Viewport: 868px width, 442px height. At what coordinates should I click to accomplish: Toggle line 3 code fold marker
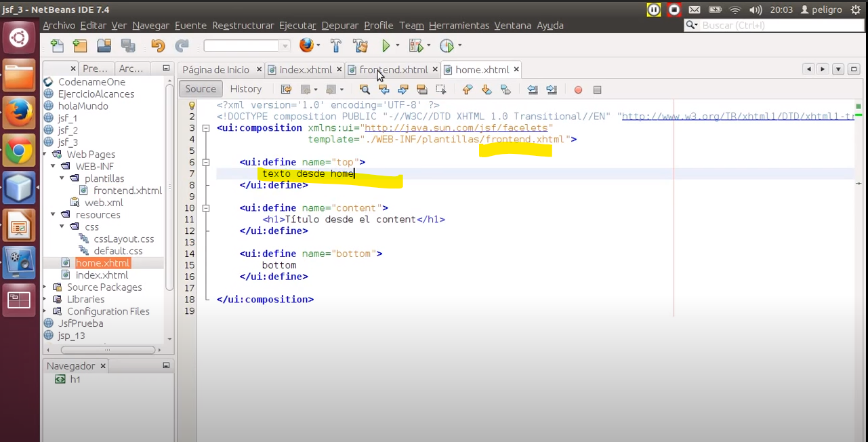pyautogui.click(x=206, y=127)
